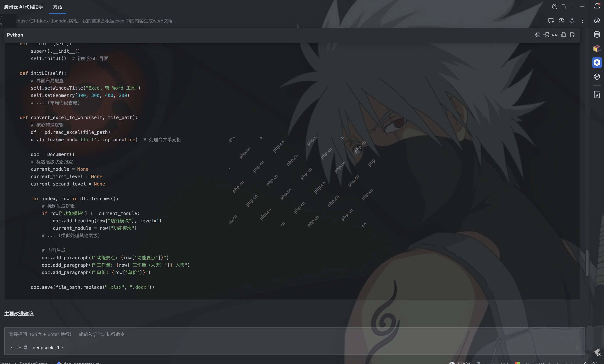Image resolution: width=604 pixels, height=364 pixels.
Task: Click the # reference shortcut
Action: tap(25, 348)
